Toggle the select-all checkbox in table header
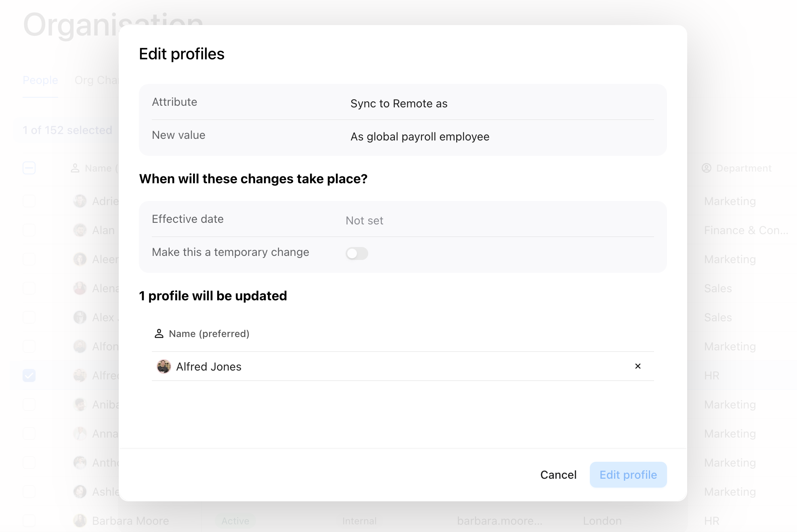The width and height of the screenshot is (797, 532). coord(29,168)
